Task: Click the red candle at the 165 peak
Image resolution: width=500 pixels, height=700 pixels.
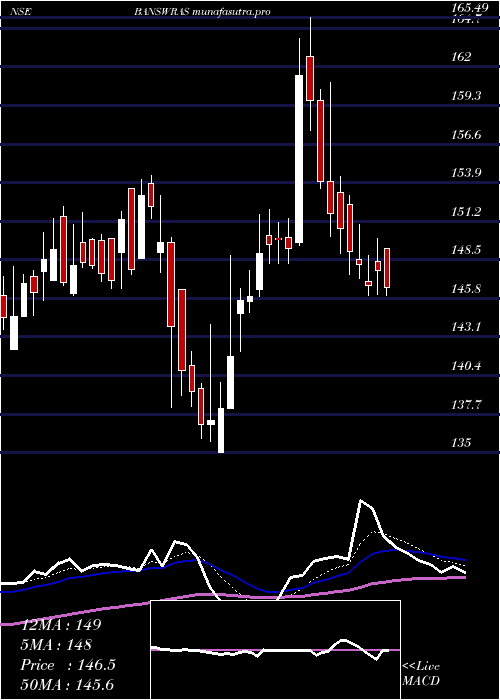Action: pos(310,78)
